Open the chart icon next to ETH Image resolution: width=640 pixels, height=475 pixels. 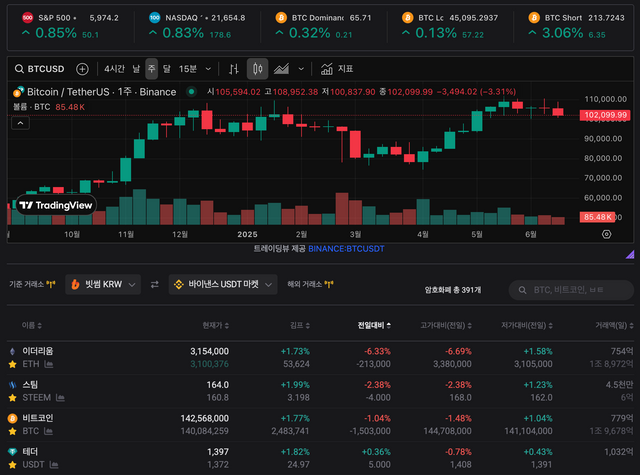pos(49,364)
